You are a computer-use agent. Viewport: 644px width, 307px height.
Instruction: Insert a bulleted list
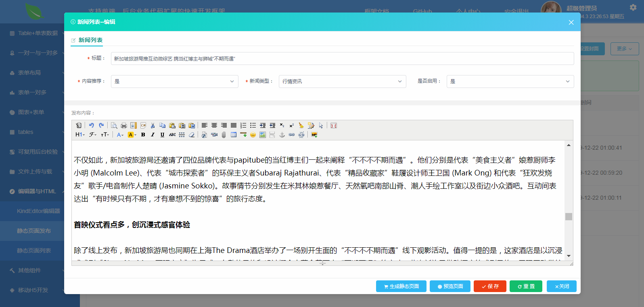click(253, 125)
